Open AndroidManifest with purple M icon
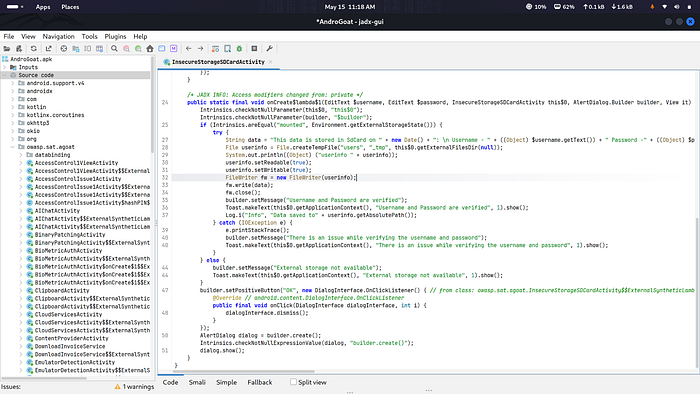The width and height of the screenshot is (700, 394). (174, 49)
